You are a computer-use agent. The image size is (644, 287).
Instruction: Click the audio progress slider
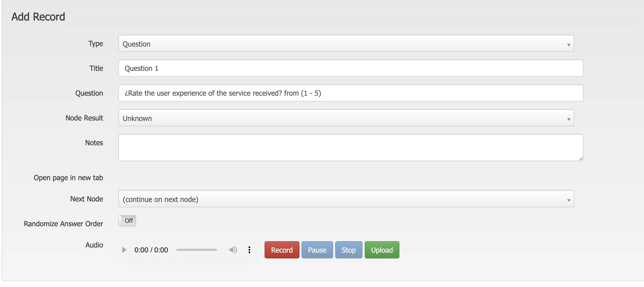point(197,250)
